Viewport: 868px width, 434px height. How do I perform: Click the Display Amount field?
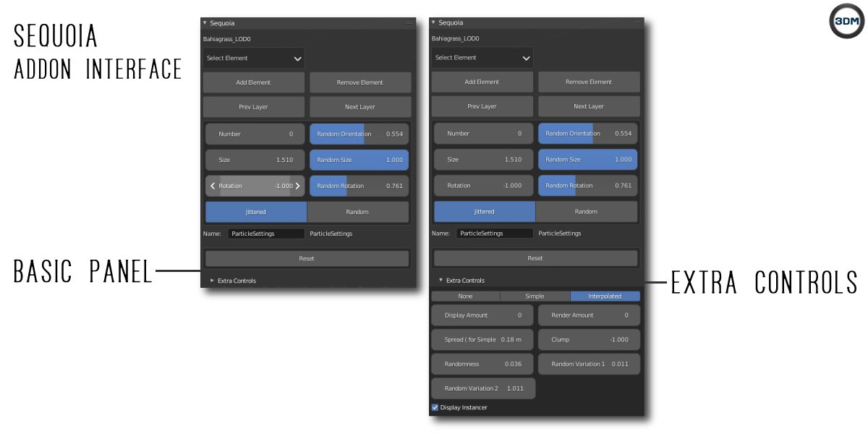[482, 315]
